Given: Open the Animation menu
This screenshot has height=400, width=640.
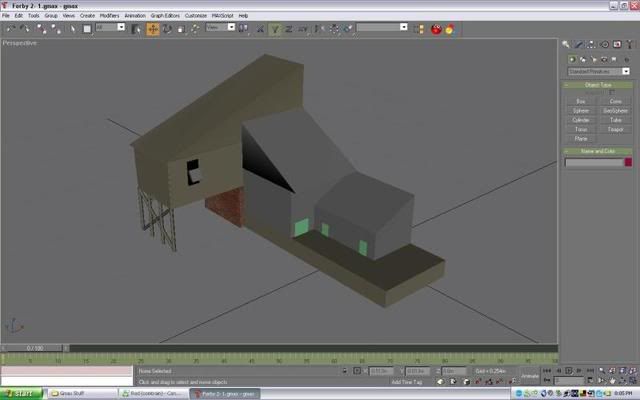Looking at the screenshot, I should click(x=135, y=16).
